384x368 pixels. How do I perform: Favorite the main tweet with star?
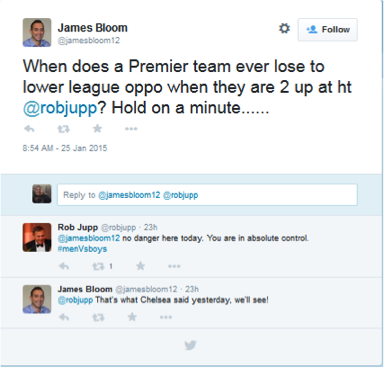click(x=97, y=128)
